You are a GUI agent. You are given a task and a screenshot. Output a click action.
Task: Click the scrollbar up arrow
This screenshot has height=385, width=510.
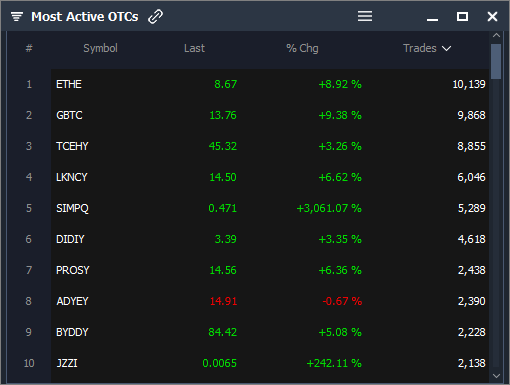click(x=496, y=35)
